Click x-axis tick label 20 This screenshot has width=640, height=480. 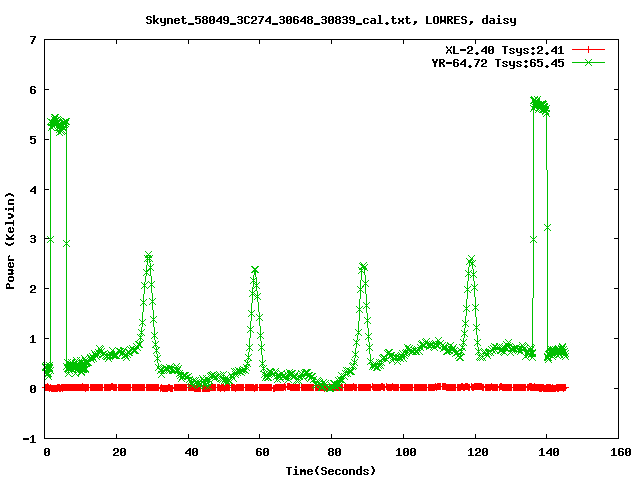[x=119, y=452]
